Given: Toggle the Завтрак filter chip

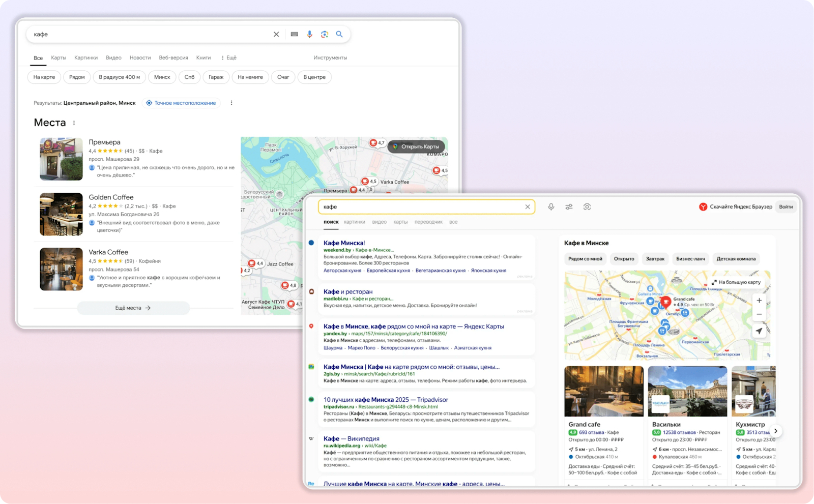Looking at the screenshot, I should click(x=655, y=259).
